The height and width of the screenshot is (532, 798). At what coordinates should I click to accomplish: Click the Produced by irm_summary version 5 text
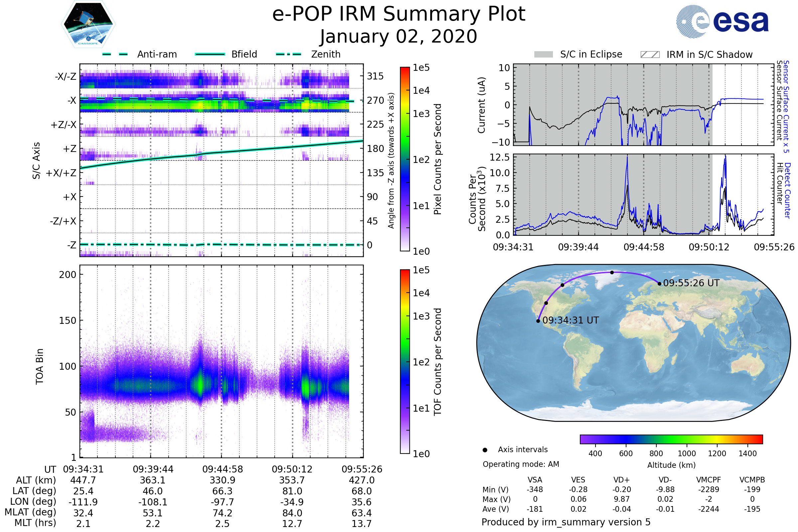pyautogui.click(x=566, y=522)
